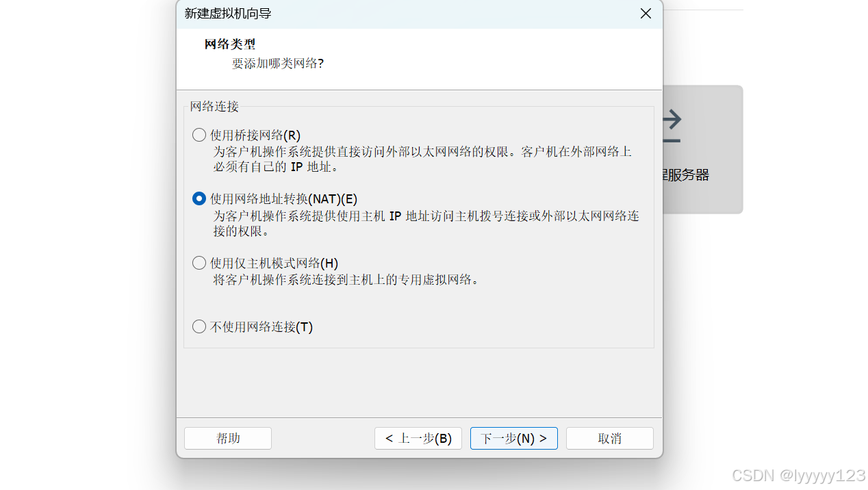Click the 网络类型 heading text
This screenshot has width=868, height=490.
click(229, 44)
